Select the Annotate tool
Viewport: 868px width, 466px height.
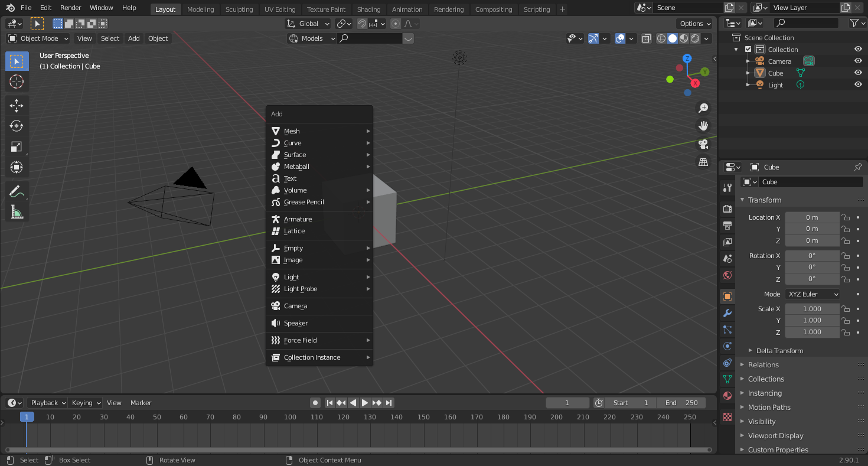click(x=17, y=191)
